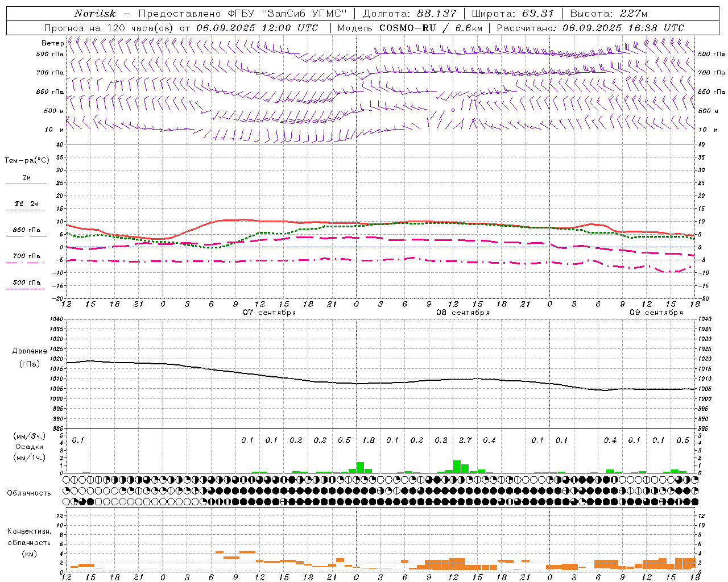Click the 'Конвективн.' convective cloud label
Image resolution: width=728 pixels, height=582 pixels.
[x=30, y=531]
